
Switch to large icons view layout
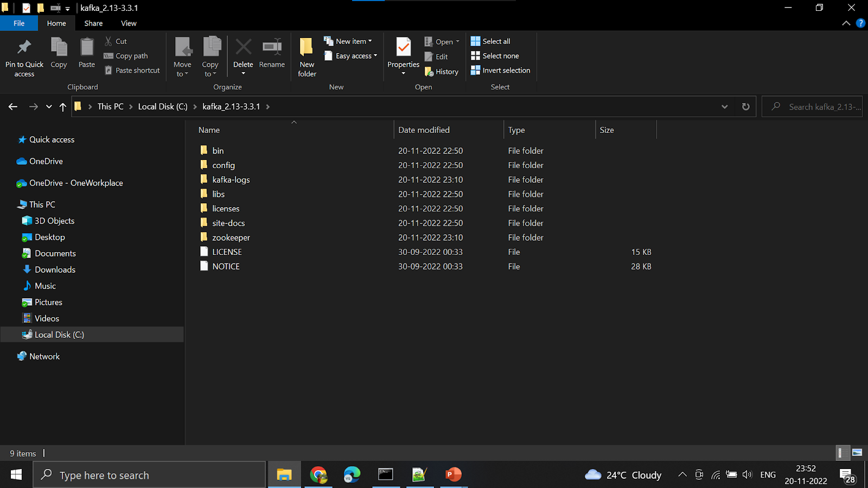pos(857,452)
